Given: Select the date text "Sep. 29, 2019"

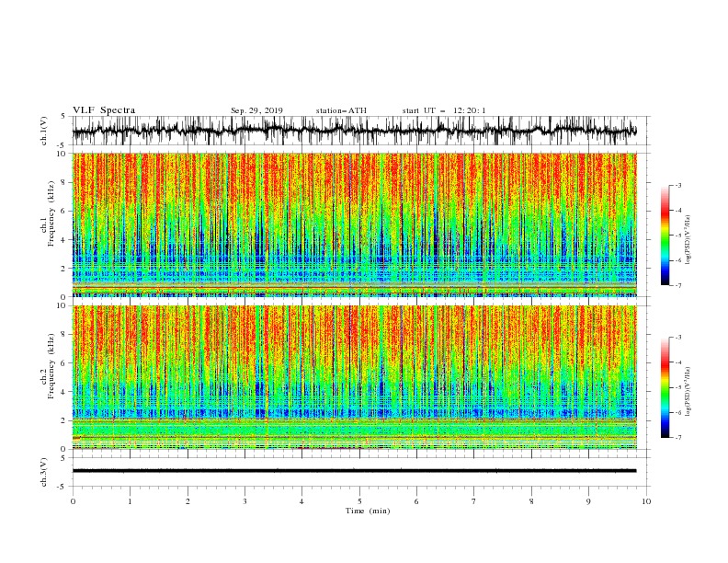Looking at the screenshot, I should pos(256,110).
